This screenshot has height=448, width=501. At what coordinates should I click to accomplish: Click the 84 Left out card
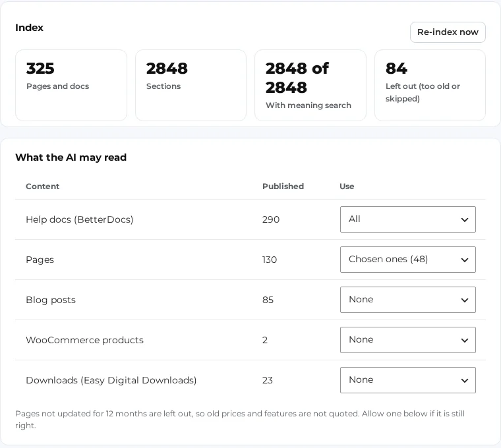(430, 85)
